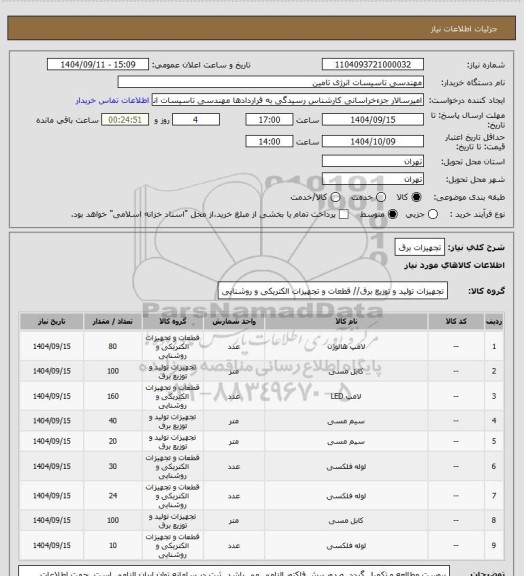The image size is (524, 576).
Task: Click the request creator field
Action: tap(287, 100)
